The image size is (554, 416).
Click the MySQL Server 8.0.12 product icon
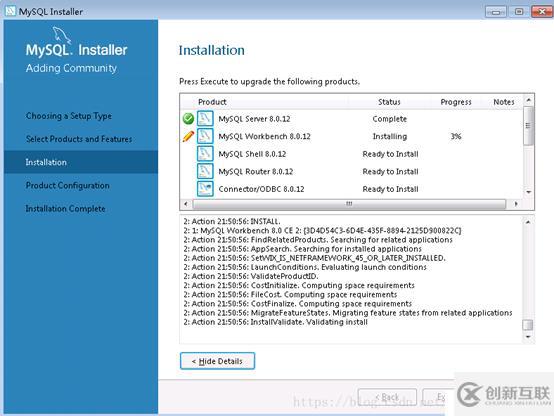tap(205, 118)
